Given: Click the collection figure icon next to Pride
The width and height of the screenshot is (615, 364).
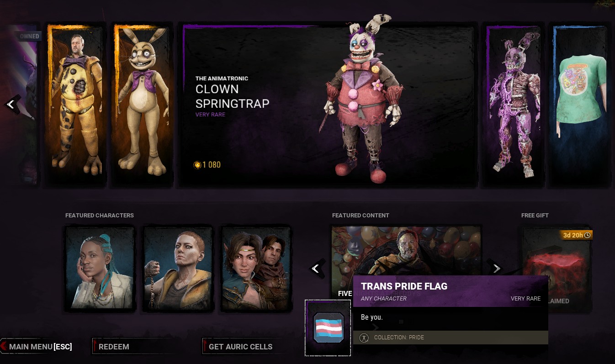Looking at the screenshot, I should click(364, 338).
